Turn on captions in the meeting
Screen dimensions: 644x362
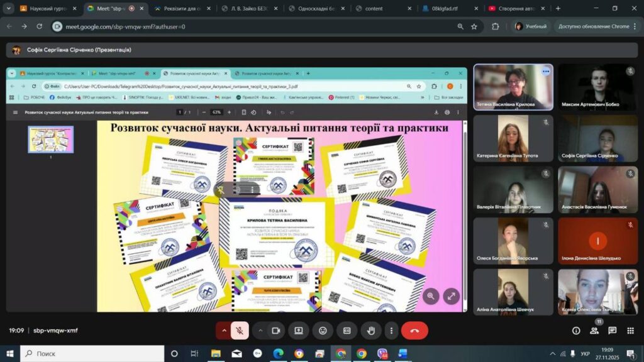click(347, 331)
